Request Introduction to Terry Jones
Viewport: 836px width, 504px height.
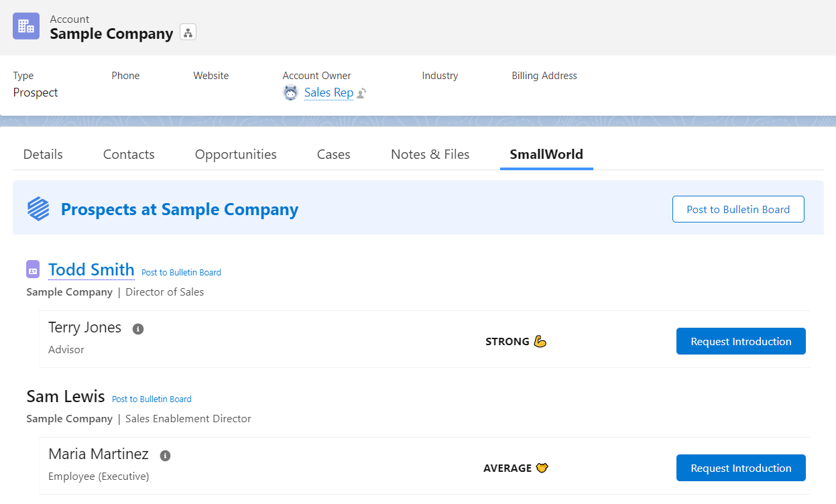[x=741, y=341]
